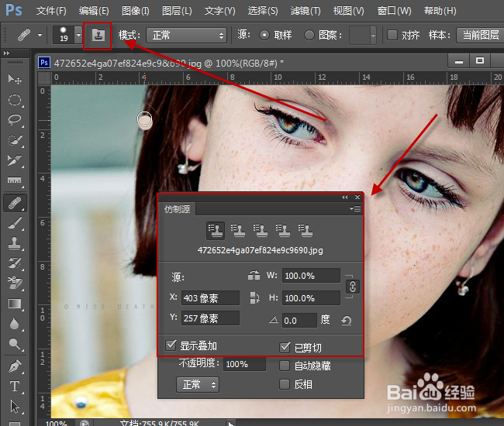Viewport: 504px width, 426px height.
Task: Enable the 自动隐藏 checkbox
Action: (285, 366)
